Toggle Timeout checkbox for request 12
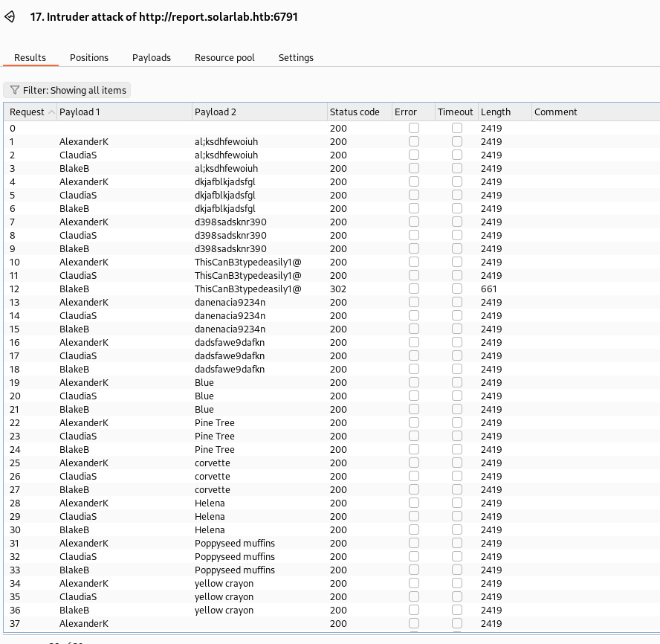The height and width of the screenshot is (644, 660). coord(457,289)
